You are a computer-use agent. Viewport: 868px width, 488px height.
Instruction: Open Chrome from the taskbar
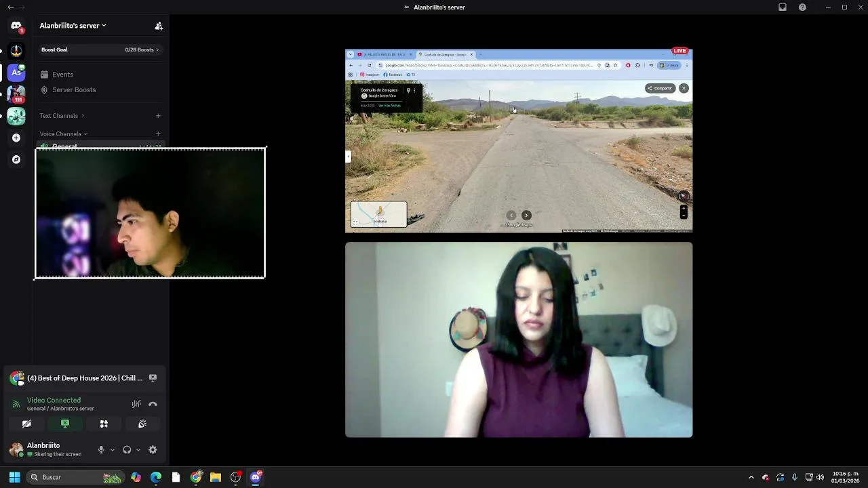click(196, 477)
